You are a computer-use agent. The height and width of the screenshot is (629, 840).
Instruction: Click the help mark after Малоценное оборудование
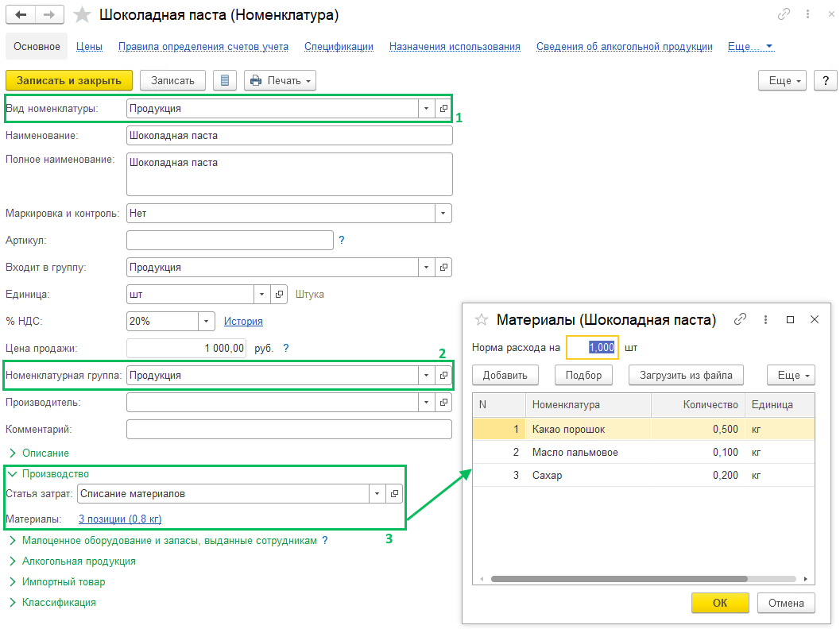(325, 541)
